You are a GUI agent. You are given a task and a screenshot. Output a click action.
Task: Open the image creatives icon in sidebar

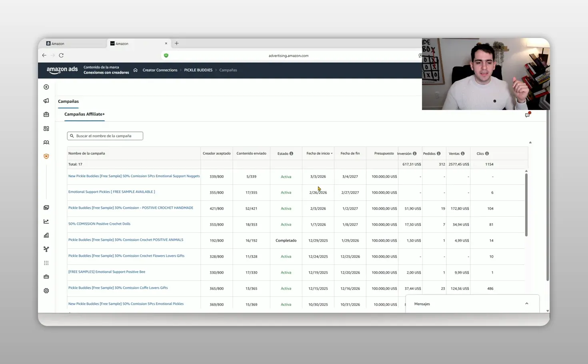coord(46,208)
